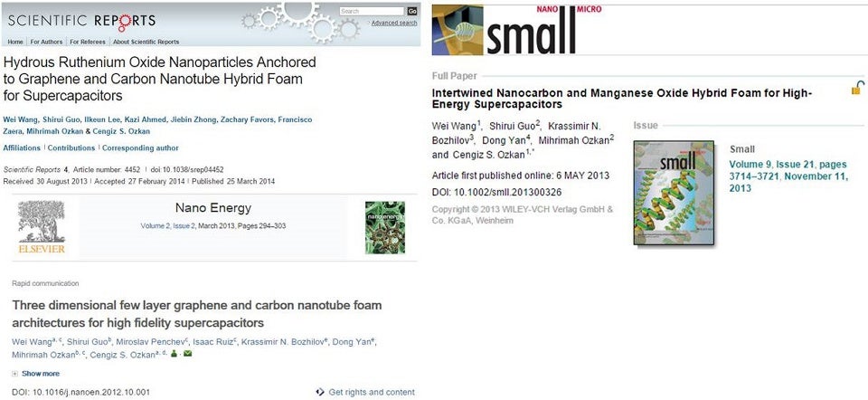Open the Nano Energy cover thumbnail
This screenshot has width=868, height=400.
coord(384,226)
